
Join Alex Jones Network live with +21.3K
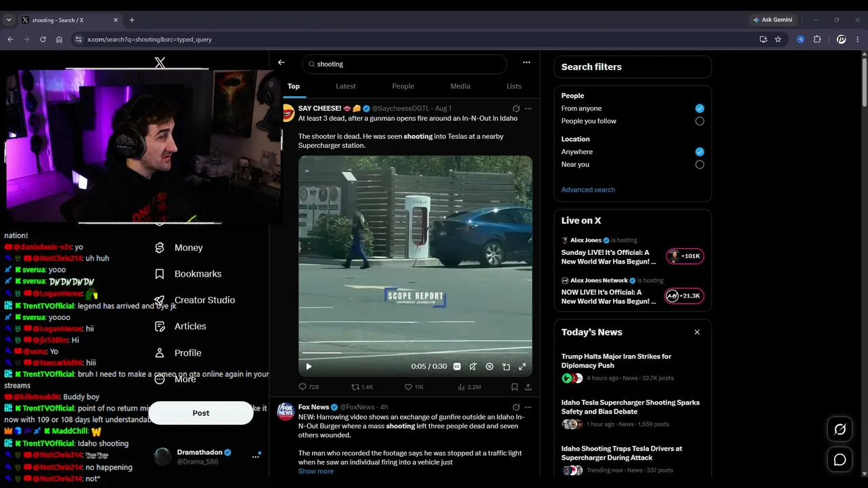685,296
